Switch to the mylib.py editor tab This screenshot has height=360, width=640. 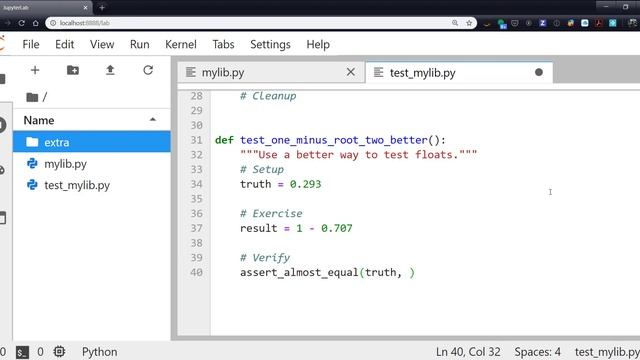(271, 72)
